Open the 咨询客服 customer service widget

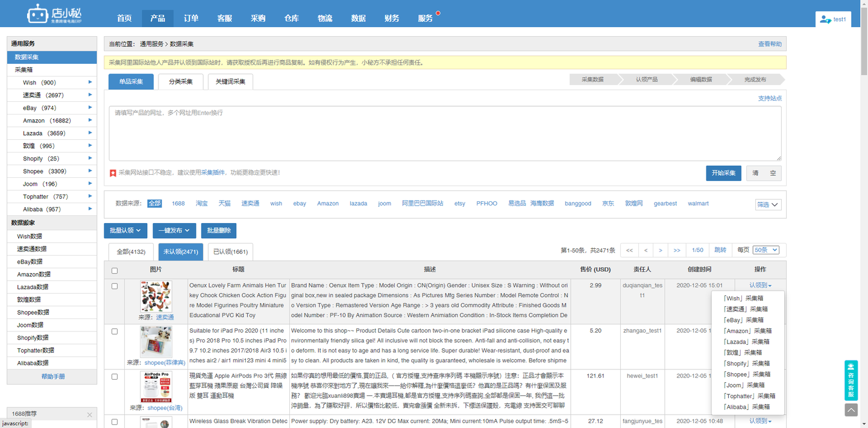[x=851, y=380]
